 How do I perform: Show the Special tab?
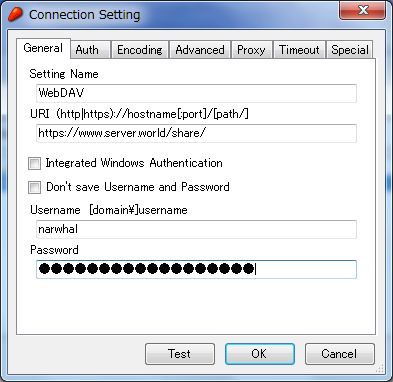[x=350, y=50]
